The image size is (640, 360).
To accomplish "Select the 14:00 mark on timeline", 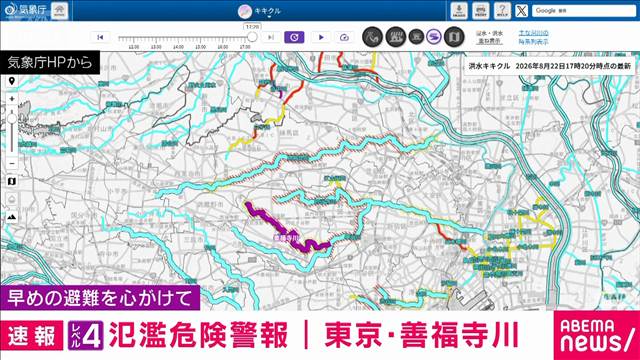I will [178, 47].
